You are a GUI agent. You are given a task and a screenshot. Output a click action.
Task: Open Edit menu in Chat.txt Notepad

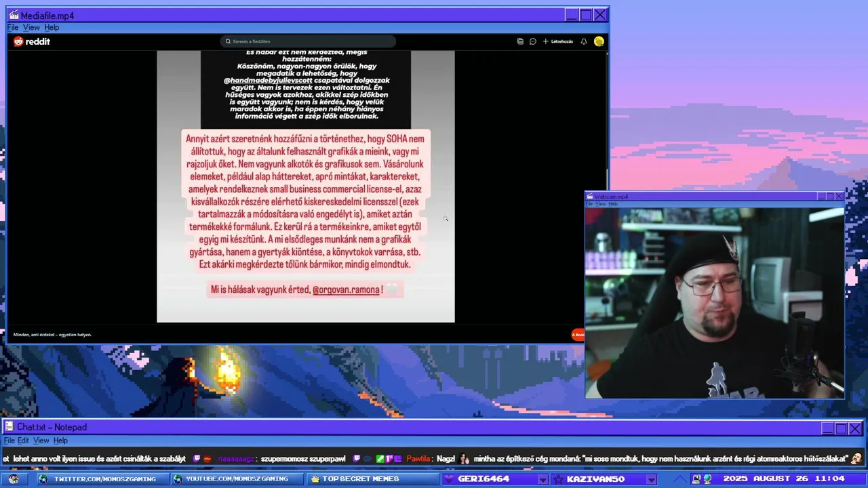click(x=23, y=441)
